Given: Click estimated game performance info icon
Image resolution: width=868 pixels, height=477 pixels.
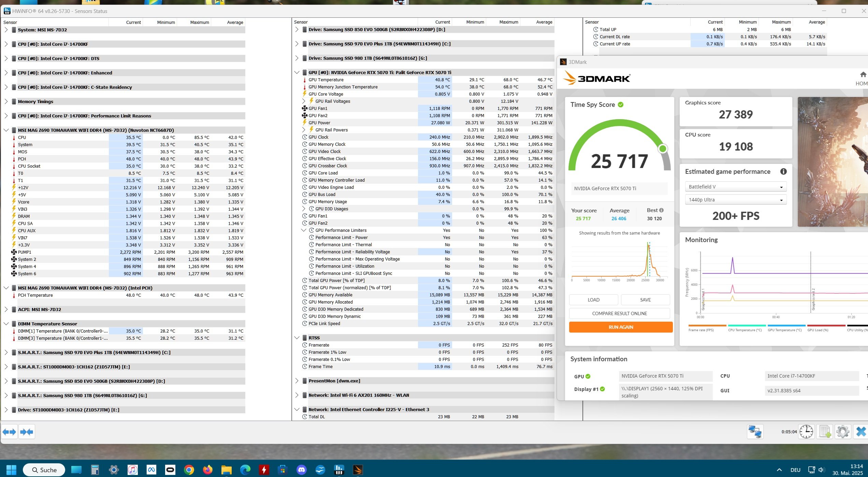Looking at the screenshot, I should (783, 172).
